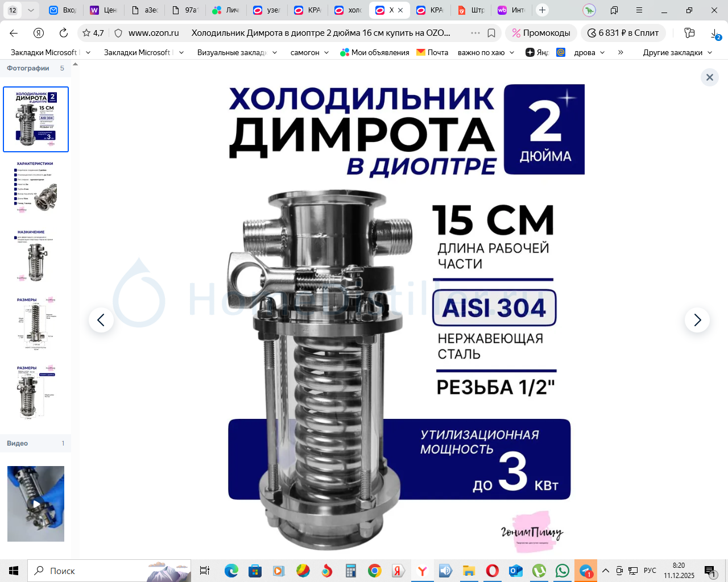Expand the Визуальные закладки folder
The height and width of the screenshot is (582, 728).
point(237,52)
